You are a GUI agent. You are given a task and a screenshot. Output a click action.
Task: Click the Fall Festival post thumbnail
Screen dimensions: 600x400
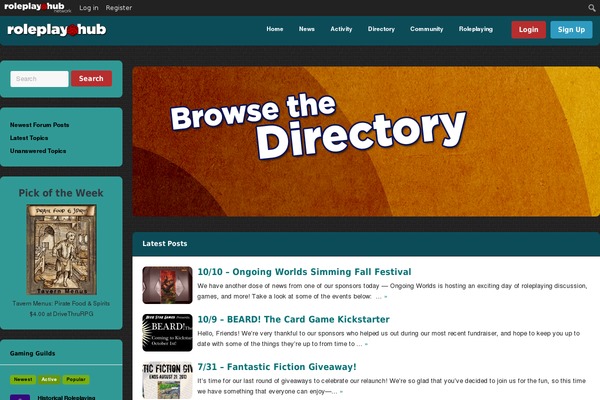tap(167, 285)
